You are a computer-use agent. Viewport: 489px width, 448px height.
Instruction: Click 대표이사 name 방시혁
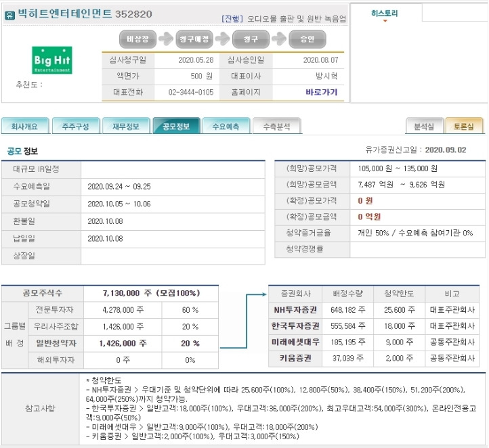326,76
